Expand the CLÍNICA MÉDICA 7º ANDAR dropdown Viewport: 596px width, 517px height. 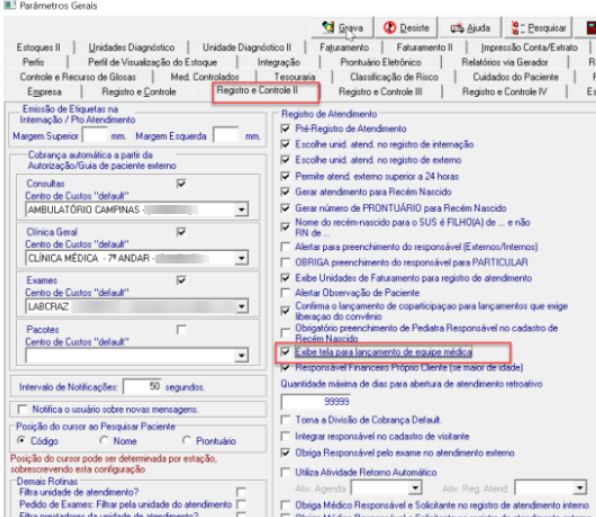tap(241, 258)
